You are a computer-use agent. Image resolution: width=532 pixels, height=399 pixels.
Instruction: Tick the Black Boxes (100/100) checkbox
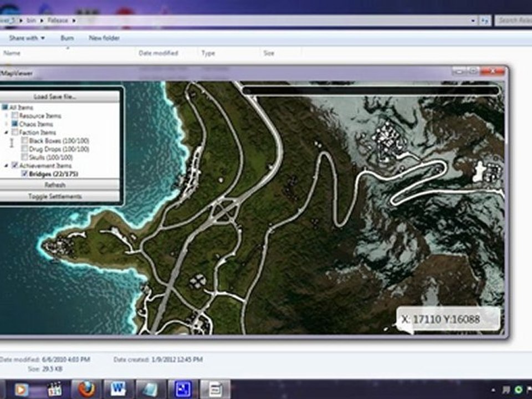coord(24,140)
